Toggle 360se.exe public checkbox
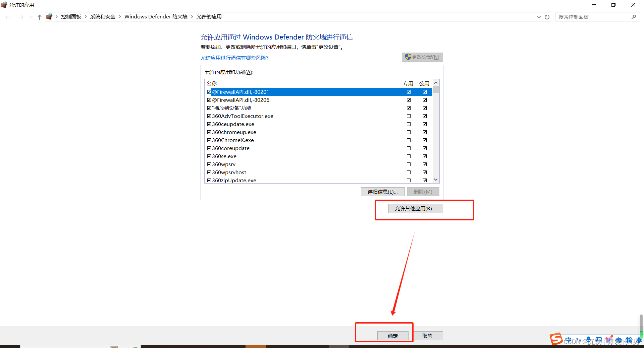 425,156
